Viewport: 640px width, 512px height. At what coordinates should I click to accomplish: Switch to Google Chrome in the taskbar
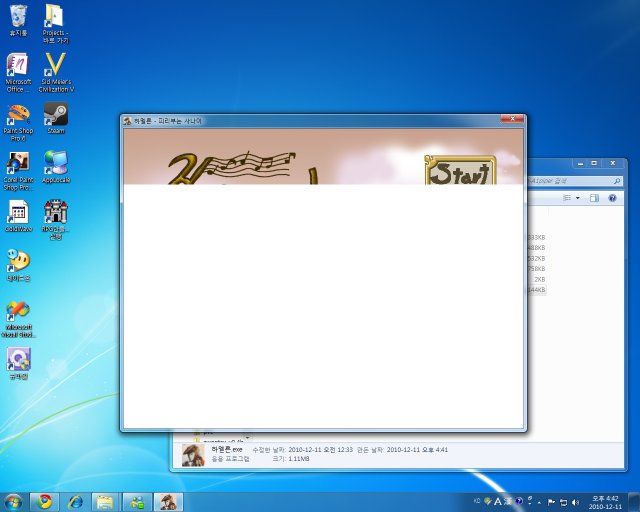[44, 502]
